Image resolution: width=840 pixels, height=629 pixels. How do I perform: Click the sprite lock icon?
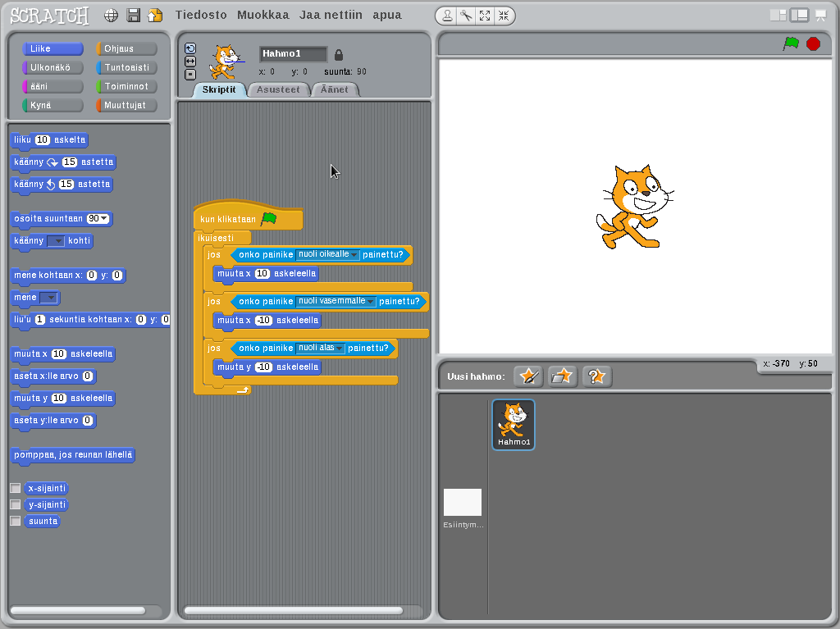[339, 55]
